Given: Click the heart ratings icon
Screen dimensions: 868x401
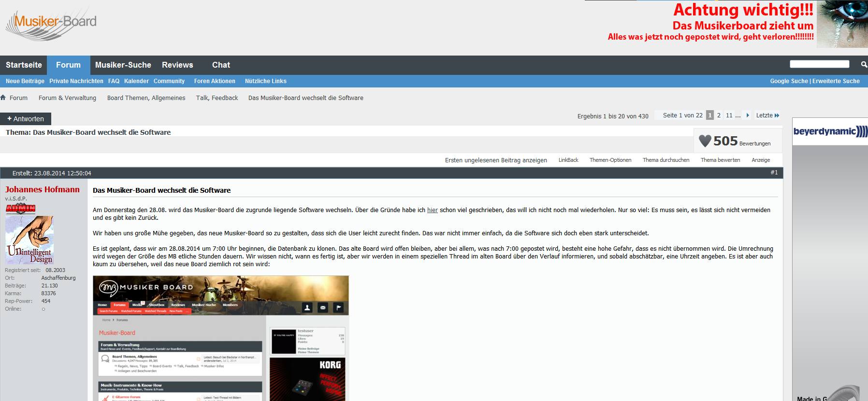Looking at the screenshot, I should [705, 141].
